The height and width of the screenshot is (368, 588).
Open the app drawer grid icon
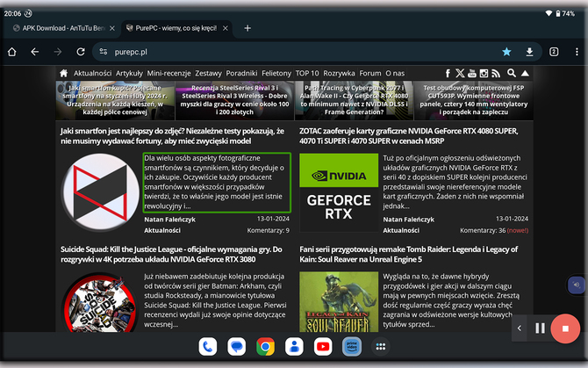(381, 347)
